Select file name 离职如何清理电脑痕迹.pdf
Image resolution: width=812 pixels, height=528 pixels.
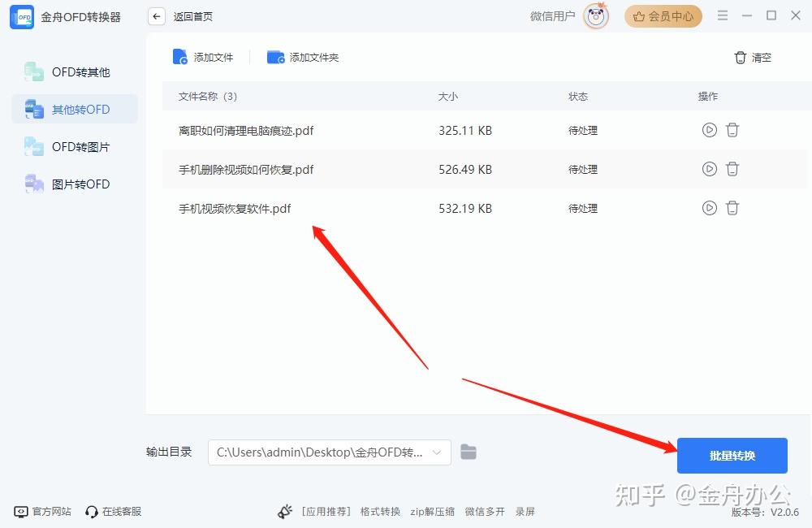tap(246, 131)
